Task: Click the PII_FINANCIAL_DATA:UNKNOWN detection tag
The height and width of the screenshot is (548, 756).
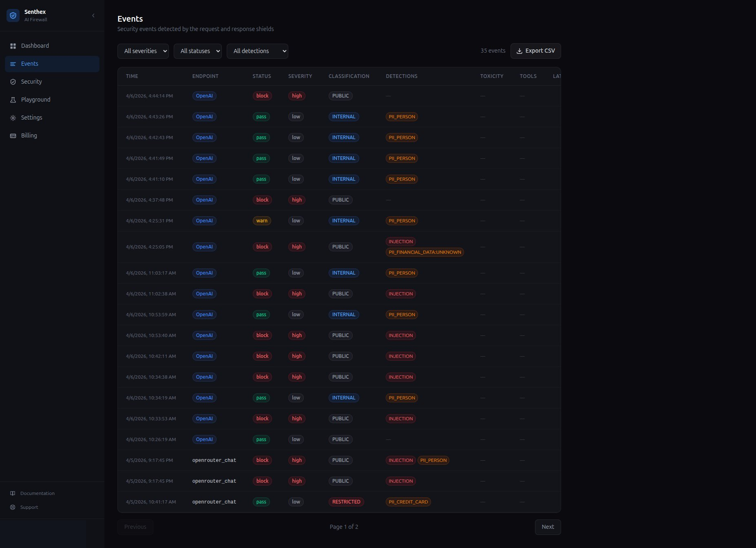Action: pyautogui.click(x=425, y=252)
